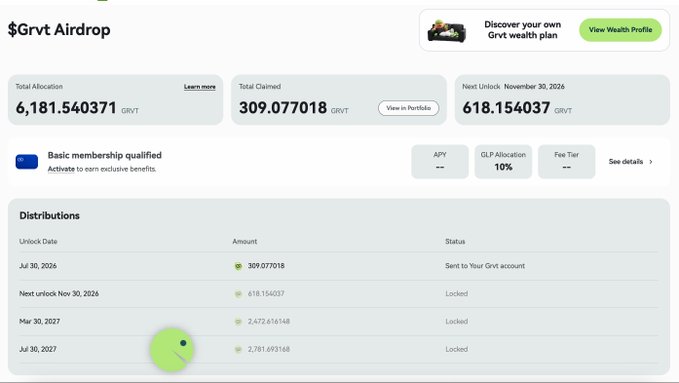Click View in Portfolio button
Viewport: 679px width, 383px height.
coord(408,108)
